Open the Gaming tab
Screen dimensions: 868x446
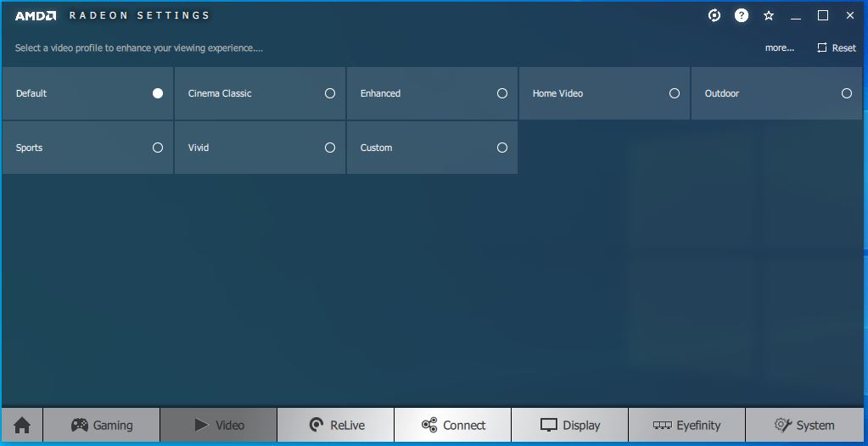[101, 425]
